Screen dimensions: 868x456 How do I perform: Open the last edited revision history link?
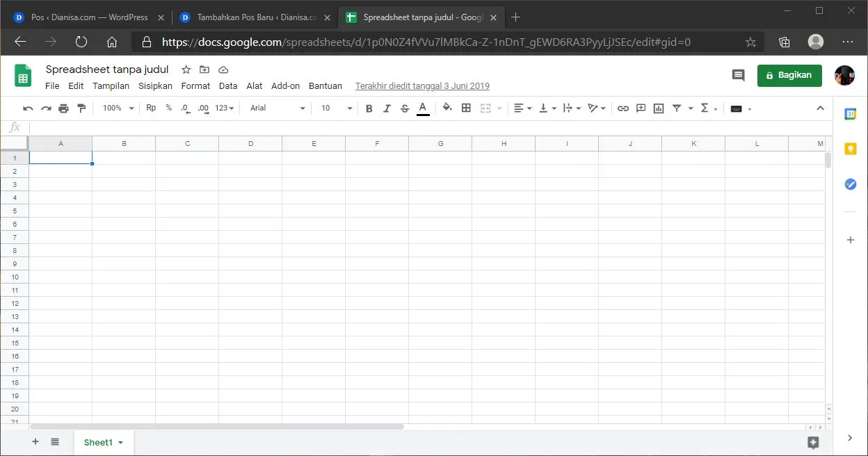point(422,85)
